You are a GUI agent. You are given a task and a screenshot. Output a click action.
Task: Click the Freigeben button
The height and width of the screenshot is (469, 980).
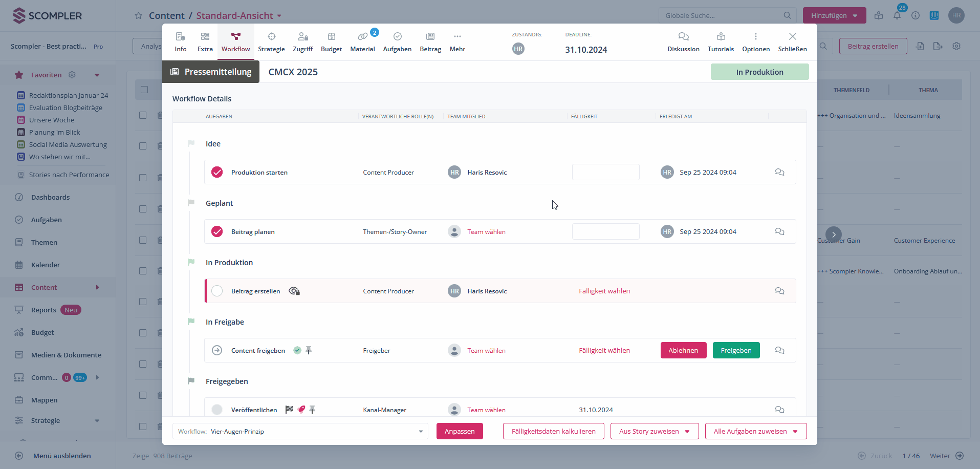(736, 350)
